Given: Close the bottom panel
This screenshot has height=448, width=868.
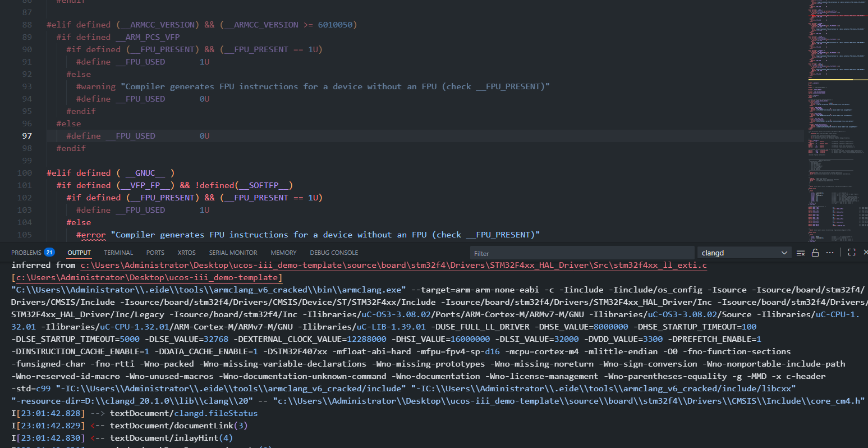Looking at the screenshot, I should (x=865, y=253).
